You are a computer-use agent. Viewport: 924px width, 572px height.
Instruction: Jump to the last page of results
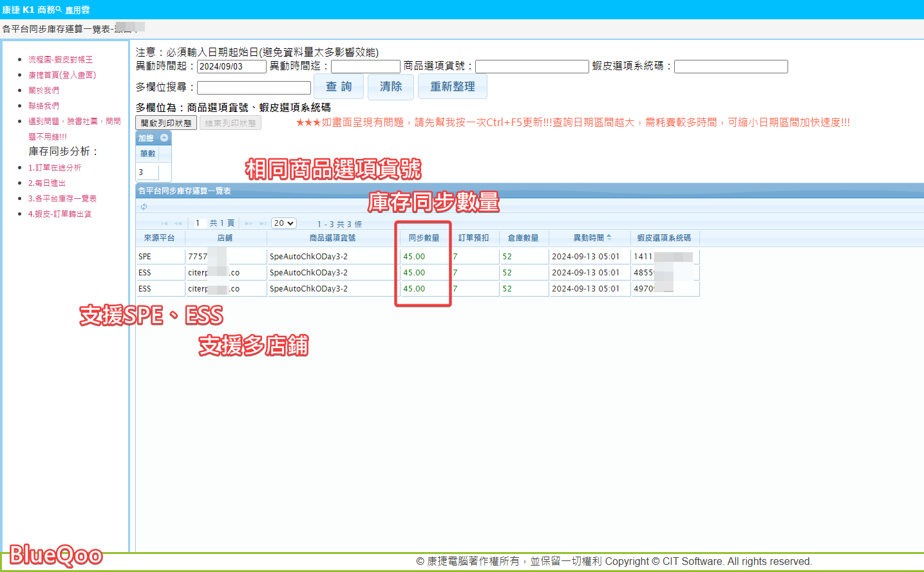click(263, 223)
